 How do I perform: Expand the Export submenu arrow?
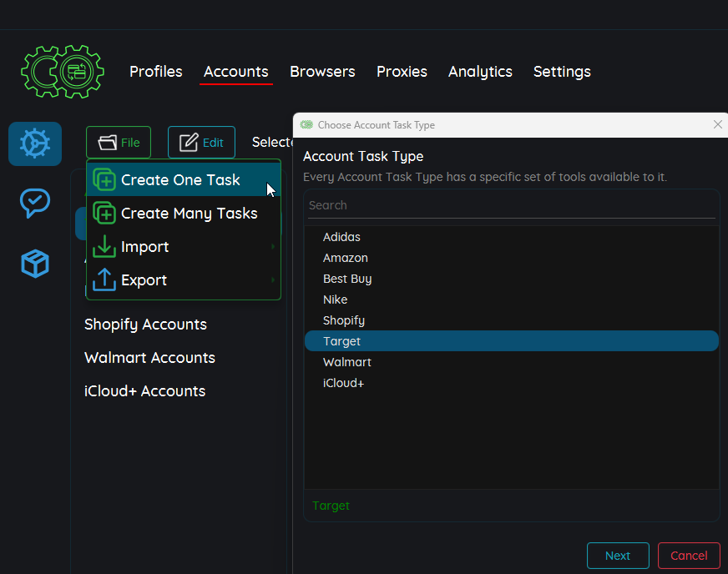(273, 280)
